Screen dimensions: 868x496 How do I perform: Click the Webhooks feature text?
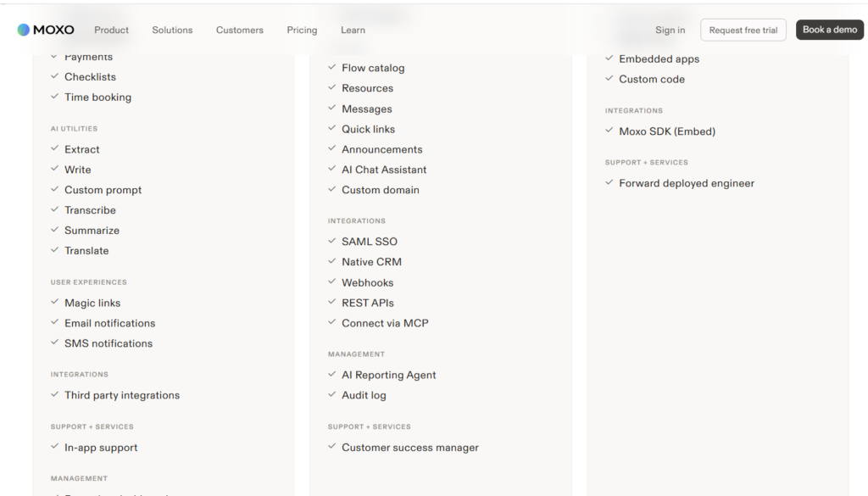pos(368,283)
